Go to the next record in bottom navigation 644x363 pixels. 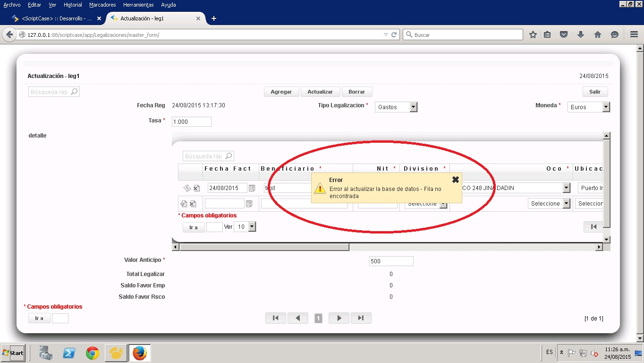click(339, 318)
